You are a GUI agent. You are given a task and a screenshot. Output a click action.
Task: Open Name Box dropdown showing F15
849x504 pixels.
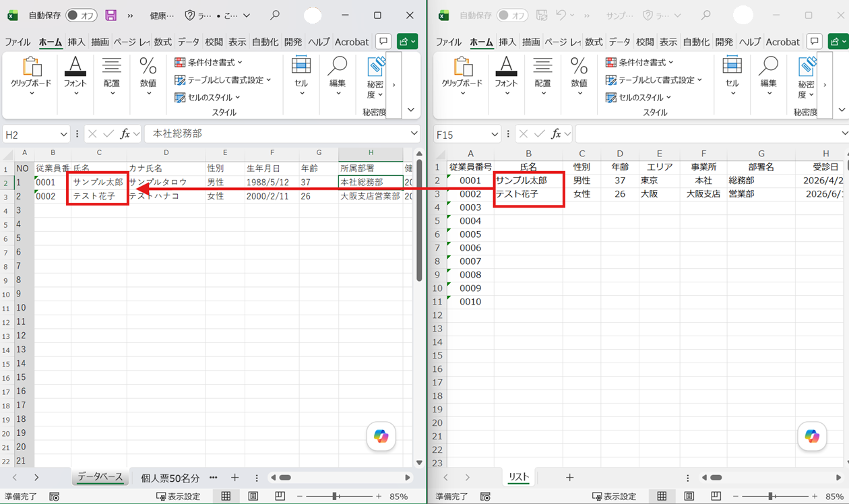coord(495,135)
